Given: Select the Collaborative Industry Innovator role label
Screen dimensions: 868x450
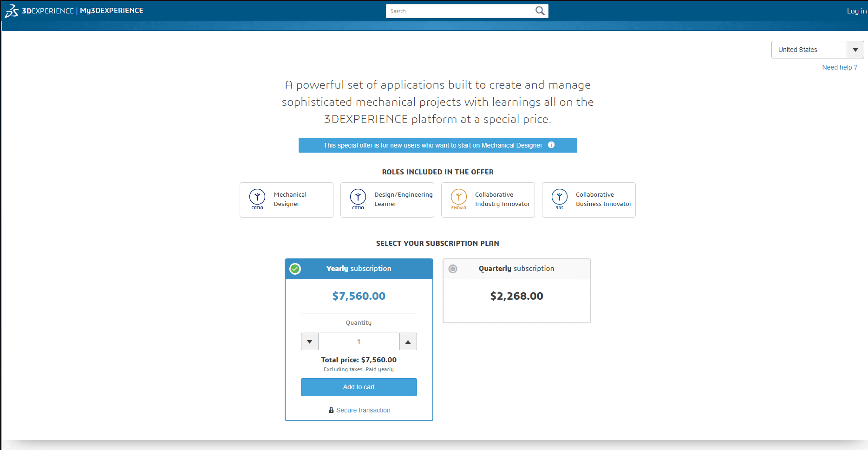Looking at the screenshot, I should tap(503, 199).
